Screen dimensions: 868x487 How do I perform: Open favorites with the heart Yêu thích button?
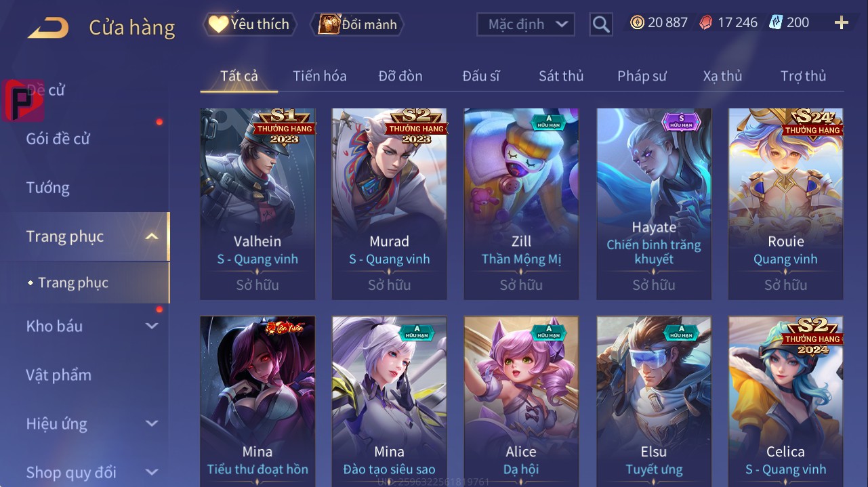pos(250,24)
